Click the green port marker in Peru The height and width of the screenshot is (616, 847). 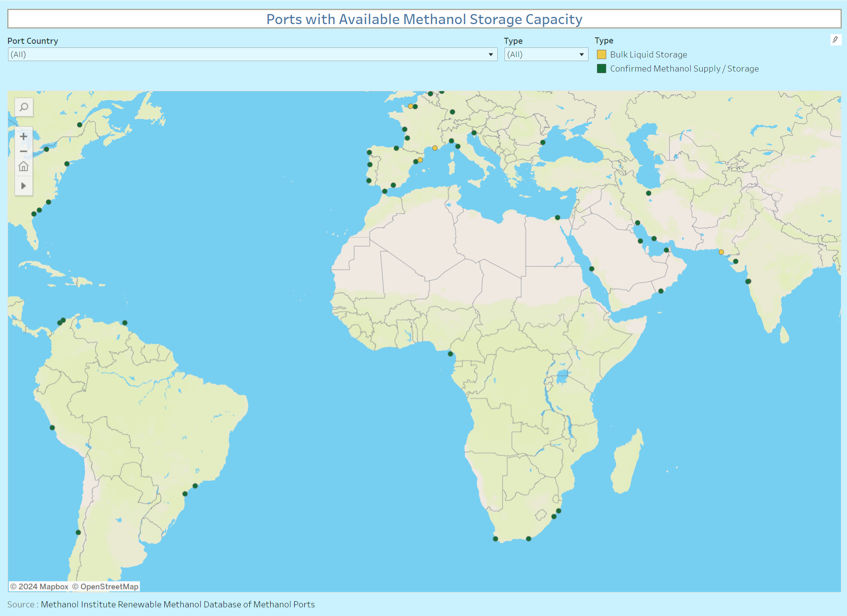(52, 428)
